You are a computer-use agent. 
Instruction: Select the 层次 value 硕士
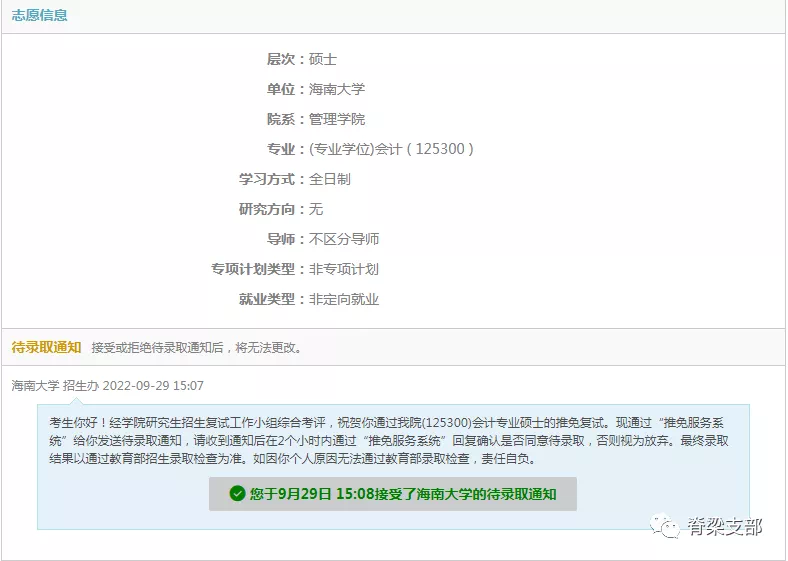pos(323,59)
